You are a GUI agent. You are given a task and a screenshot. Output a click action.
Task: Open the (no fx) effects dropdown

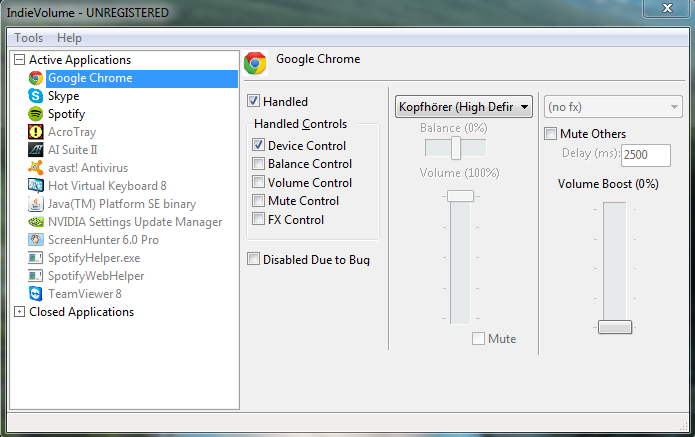click(x=613, y=107)
